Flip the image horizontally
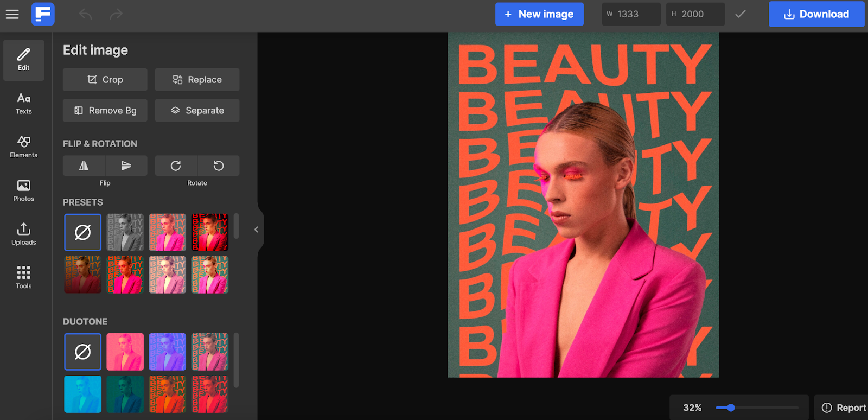The width and height of the screenshot is (868, 420). pyautogui.click(x=84, y=166)
